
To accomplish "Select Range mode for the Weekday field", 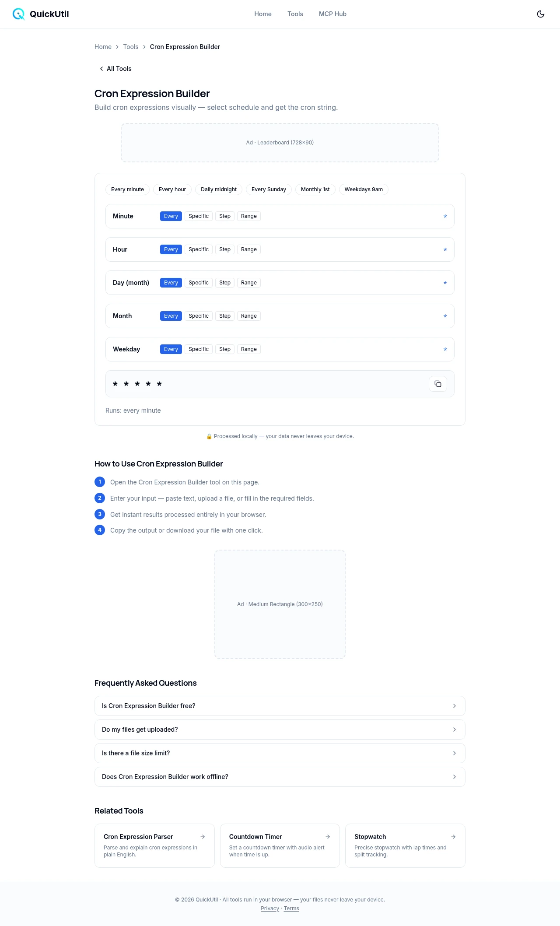I will point(248,349).
